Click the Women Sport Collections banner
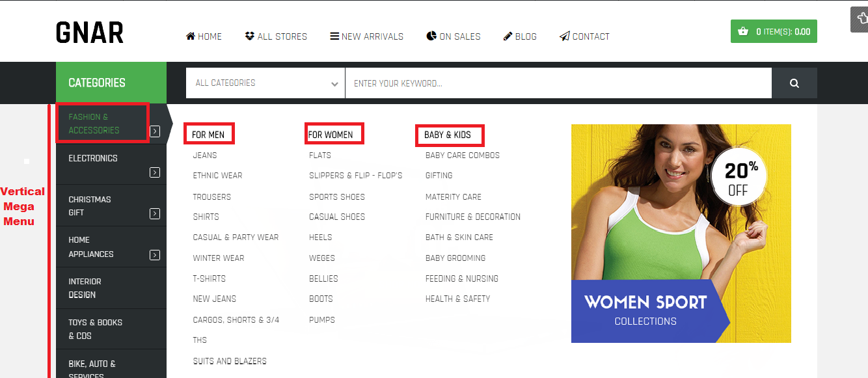This screenshot has width=868, height=378. pos(681,234)
